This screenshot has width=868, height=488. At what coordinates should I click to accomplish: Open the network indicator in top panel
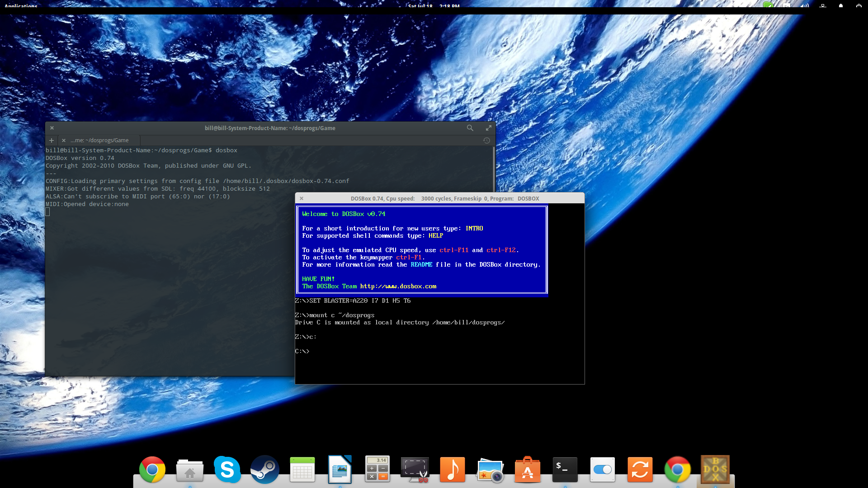point(823,6)
